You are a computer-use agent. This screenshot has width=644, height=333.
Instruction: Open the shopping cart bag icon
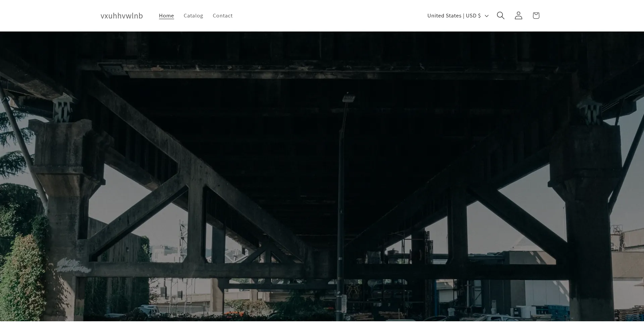coord(536,15)
